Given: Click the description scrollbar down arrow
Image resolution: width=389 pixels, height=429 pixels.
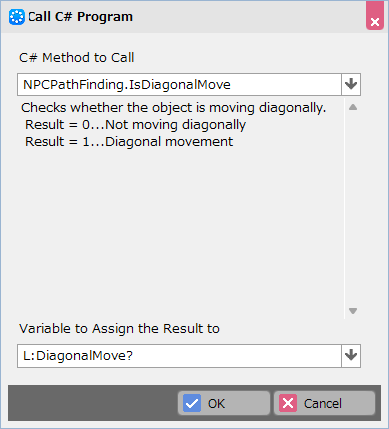Looking at the screenshot, I should tap(353, 311).
